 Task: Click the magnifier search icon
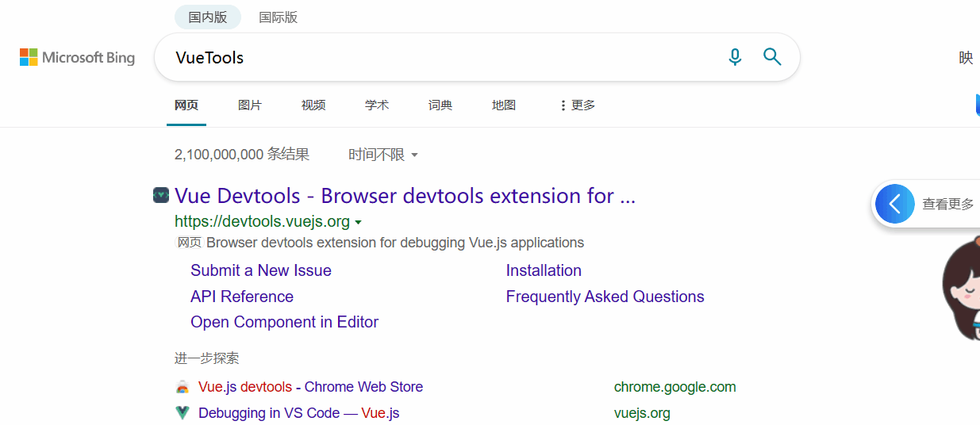pyautogui.click(x=772, y=56)
